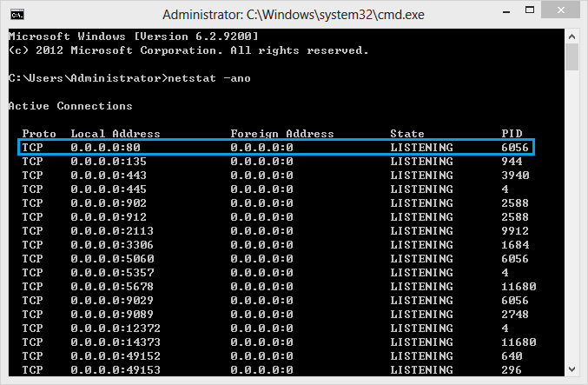Click PID 296
Viewport: 588px width, 385px height.
[512, 369]
